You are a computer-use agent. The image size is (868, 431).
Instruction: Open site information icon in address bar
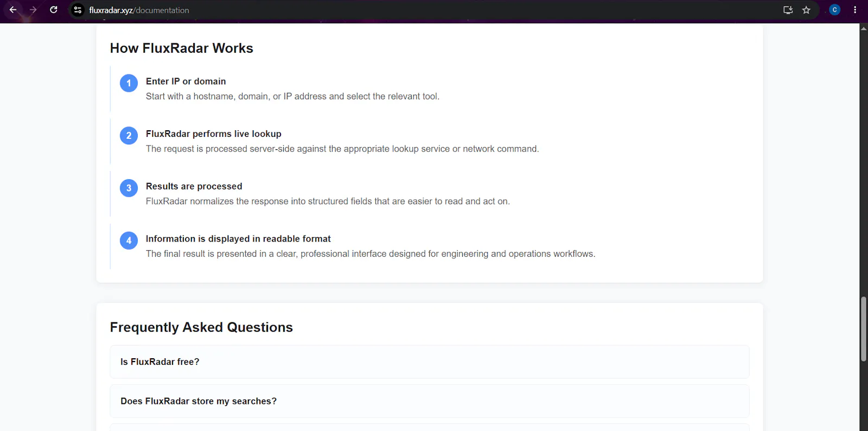78,10
